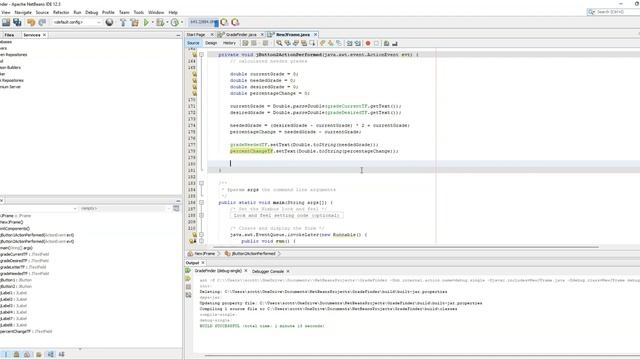640x360 pixels.
Task: Stop the running process in Output window
Action: pyautogui.click(x=188, y=287)
